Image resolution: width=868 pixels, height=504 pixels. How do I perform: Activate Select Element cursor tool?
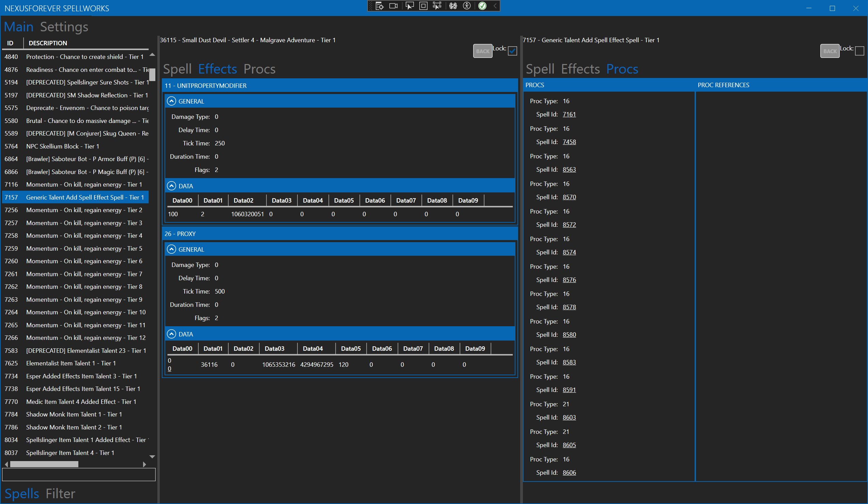click(409, 6)
